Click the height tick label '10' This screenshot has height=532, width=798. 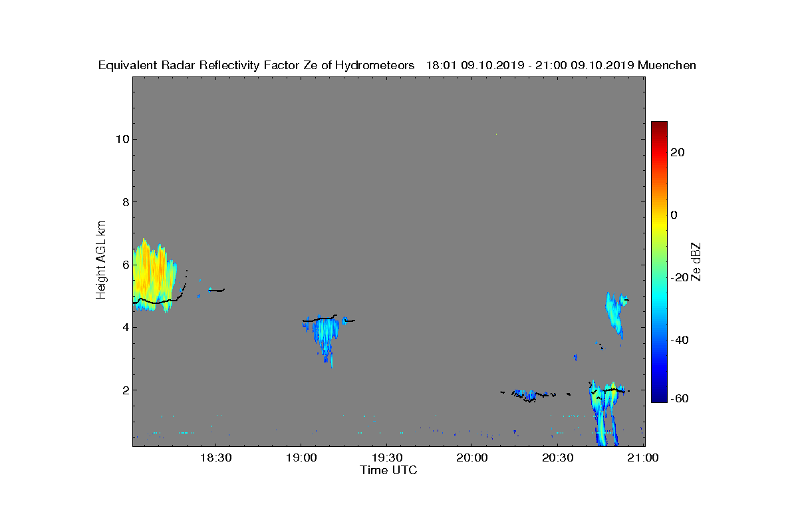click(121, 139)
